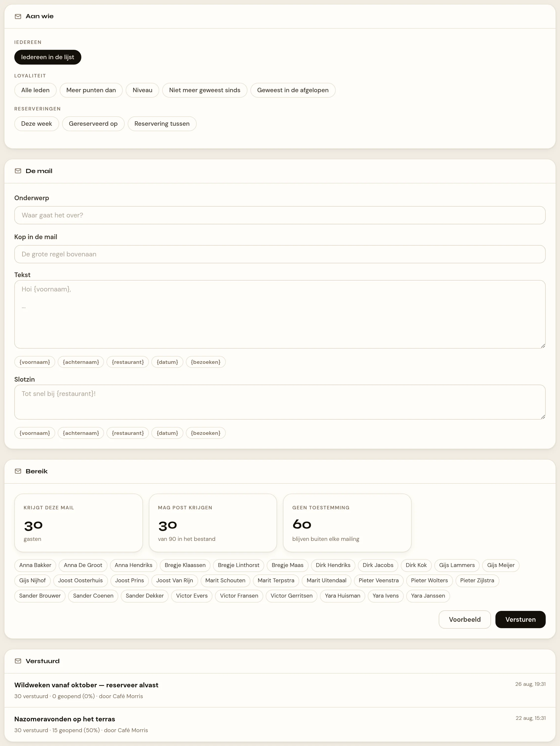560x746 pixels.
Task: Click the Yara Janssen recipient chip
Action: (428, 596)
